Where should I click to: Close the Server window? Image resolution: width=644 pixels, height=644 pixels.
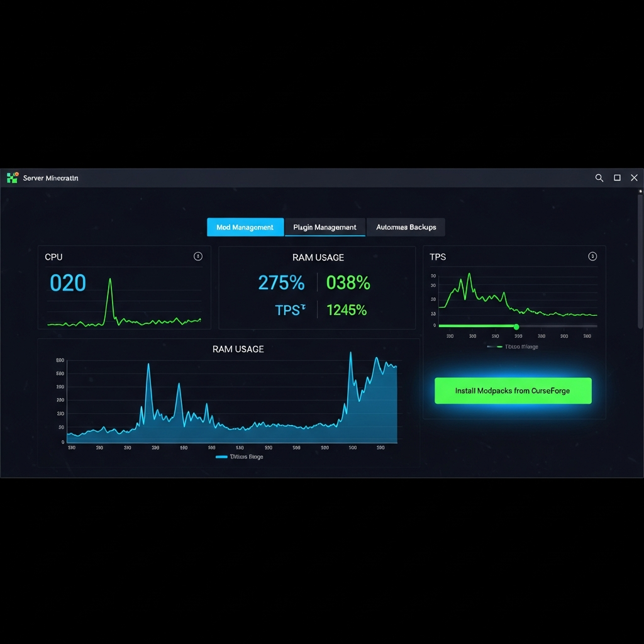pos(634,178)
